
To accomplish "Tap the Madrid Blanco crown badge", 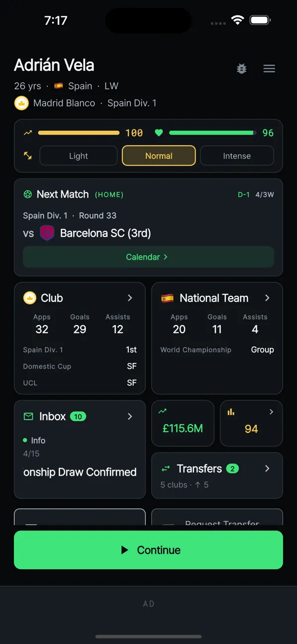I will tap(21, 103).
